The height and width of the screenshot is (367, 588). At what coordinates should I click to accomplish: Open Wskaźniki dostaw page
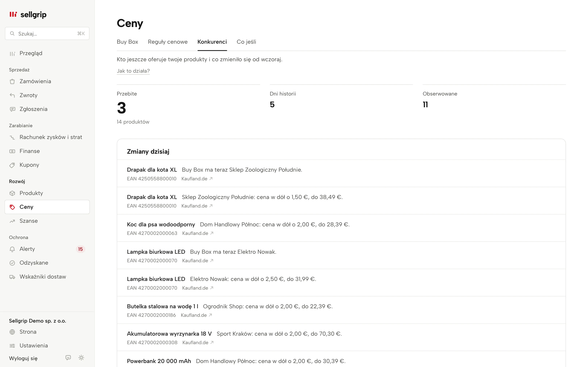coord(47,277)
